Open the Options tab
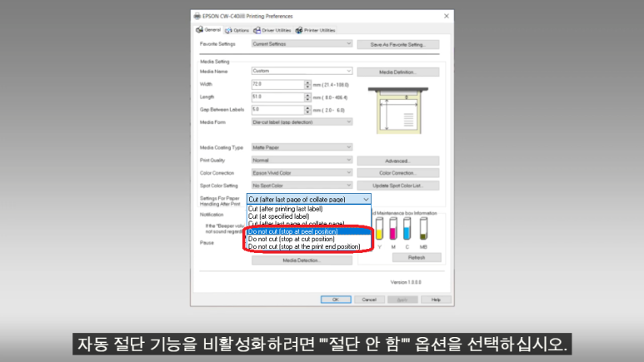The width and height of the screenshot is (644, 362). (x=237, y=30)
